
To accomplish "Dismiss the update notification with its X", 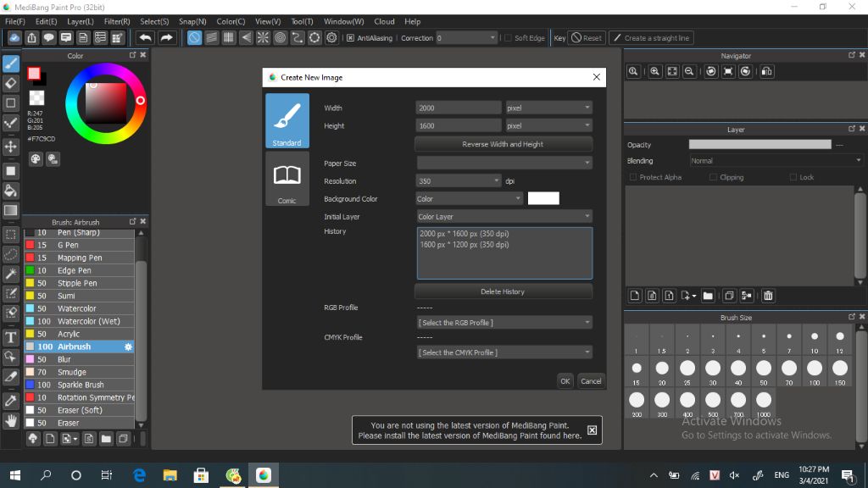I will click(592, 430).
